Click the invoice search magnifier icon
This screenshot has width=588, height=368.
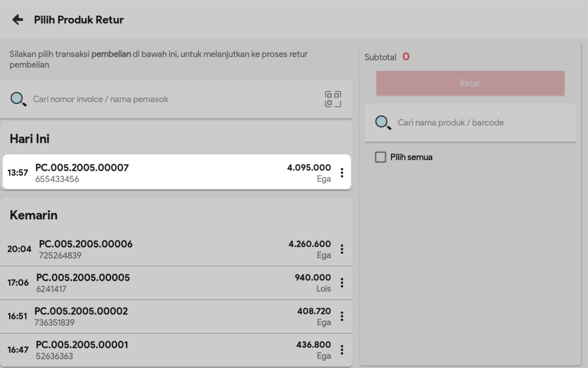click(x=18, y=99)
